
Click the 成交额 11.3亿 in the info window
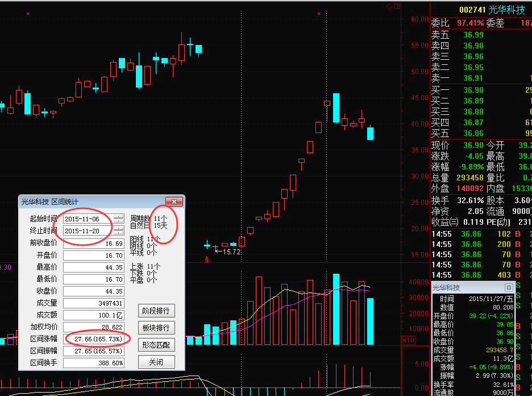503,358
